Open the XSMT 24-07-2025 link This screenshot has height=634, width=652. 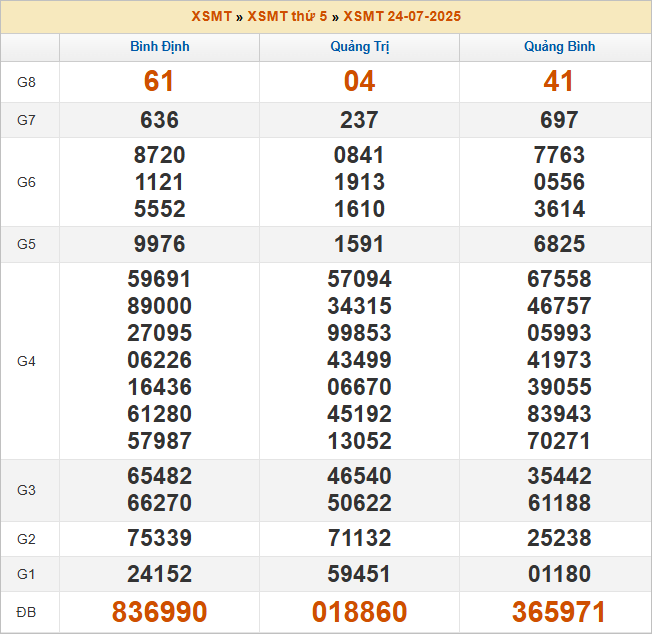[402, 16]
